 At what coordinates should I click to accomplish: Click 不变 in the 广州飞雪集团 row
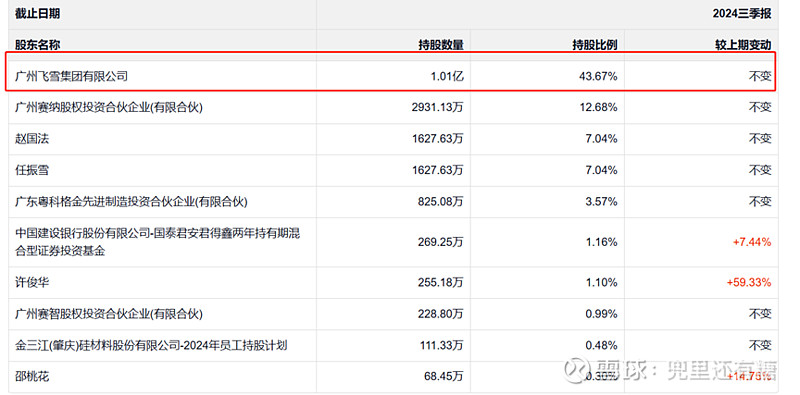click(x=760, y=77)
